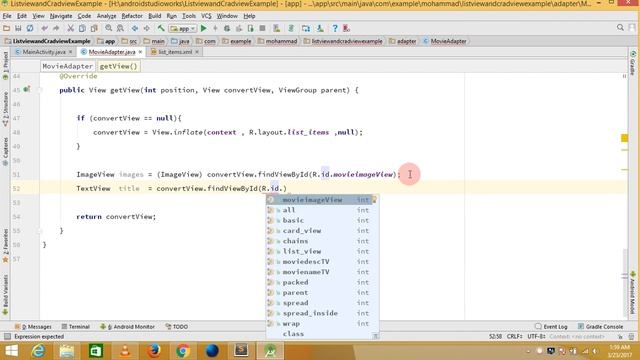The image size is (640, 360).
Task: Click the Stop square toolbar icon
Action: click(x=262, y=28)
